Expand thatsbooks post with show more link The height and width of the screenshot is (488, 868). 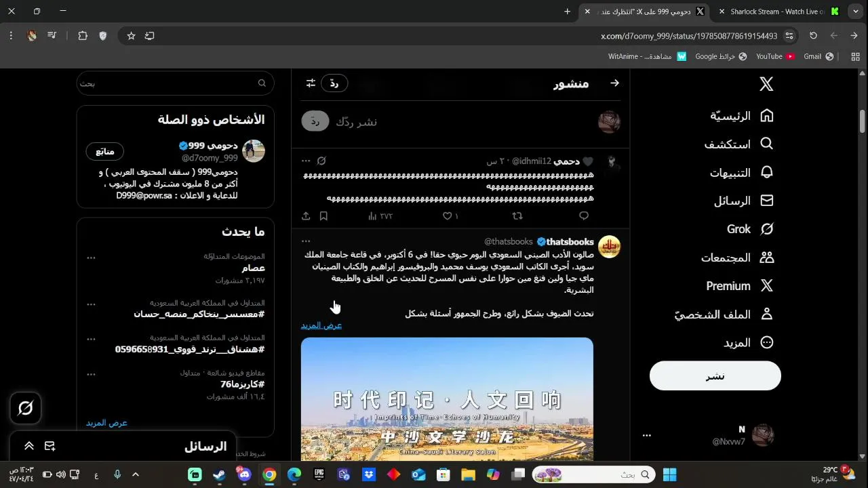pos(321,325)
